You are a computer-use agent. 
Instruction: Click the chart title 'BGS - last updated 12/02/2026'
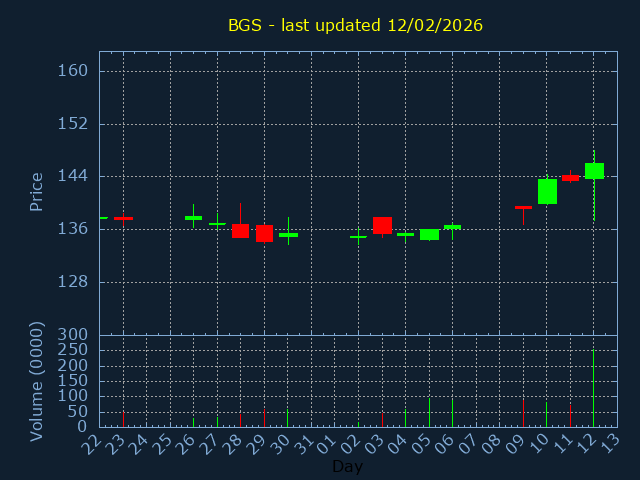pos(355,25)
